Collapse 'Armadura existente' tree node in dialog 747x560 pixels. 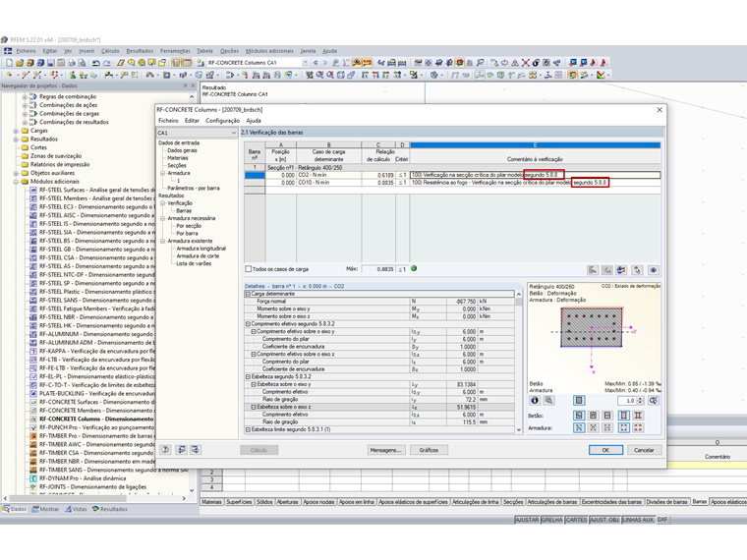(162, 241)
